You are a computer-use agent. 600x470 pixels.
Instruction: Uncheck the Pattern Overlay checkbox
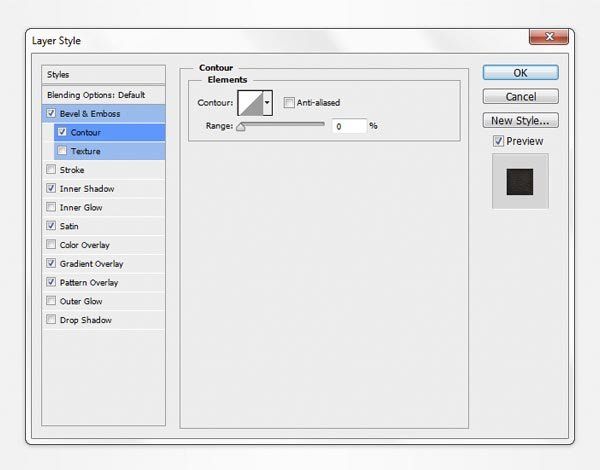(x=51, y=282)
